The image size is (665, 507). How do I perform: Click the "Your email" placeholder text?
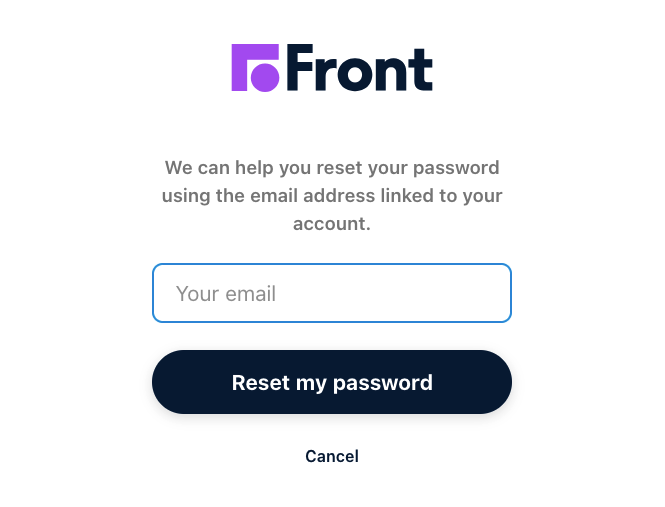tap(226, 294)
